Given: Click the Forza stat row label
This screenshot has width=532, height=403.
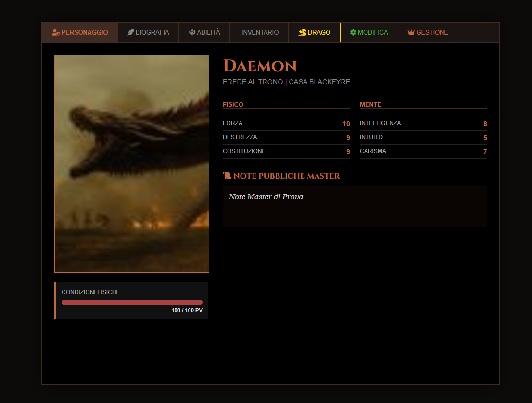Looking at the screenshot, I should 232,123.
